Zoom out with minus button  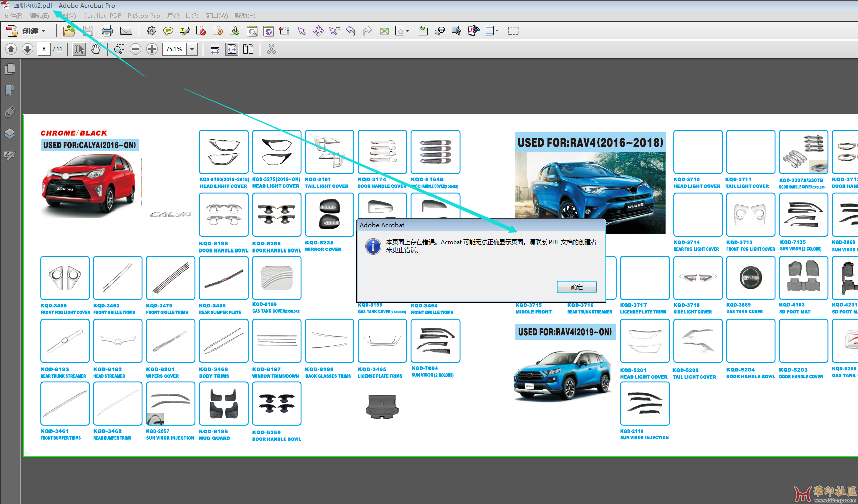(135, 49)
